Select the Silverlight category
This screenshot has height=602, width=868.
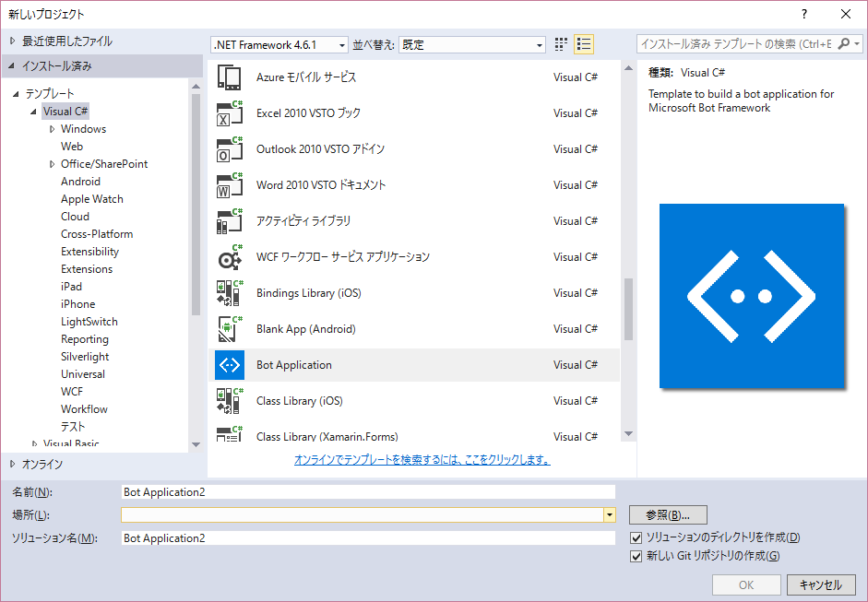(85, 357)
